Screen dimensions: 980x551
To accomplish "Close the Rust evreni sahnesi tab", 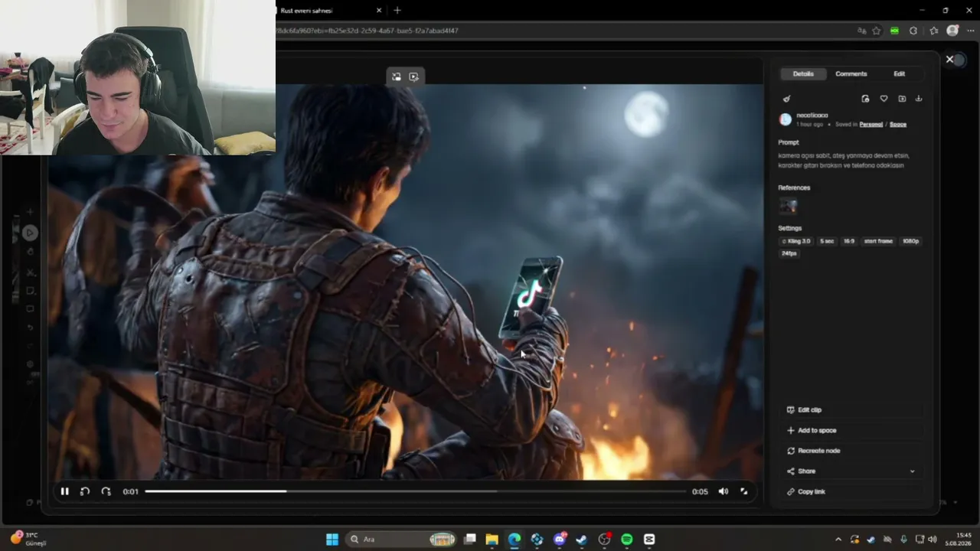I will [379, 11].
